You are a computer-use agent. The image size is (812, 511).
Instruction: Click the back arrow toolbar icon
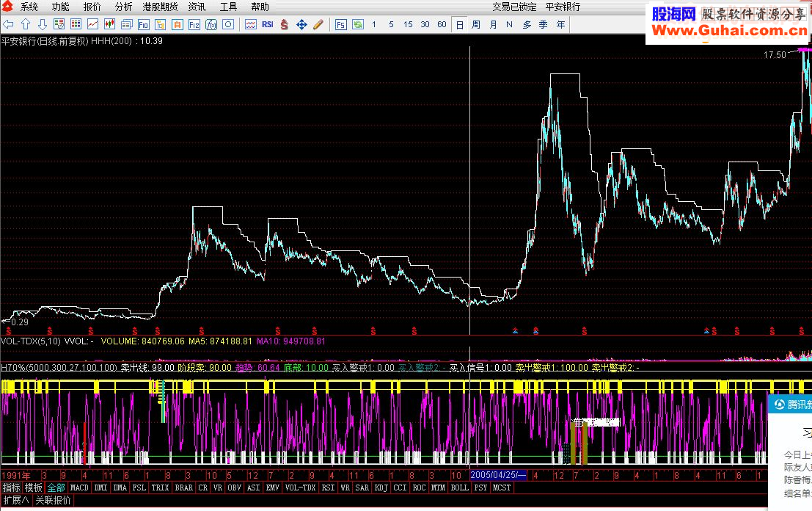pos(8,24)
